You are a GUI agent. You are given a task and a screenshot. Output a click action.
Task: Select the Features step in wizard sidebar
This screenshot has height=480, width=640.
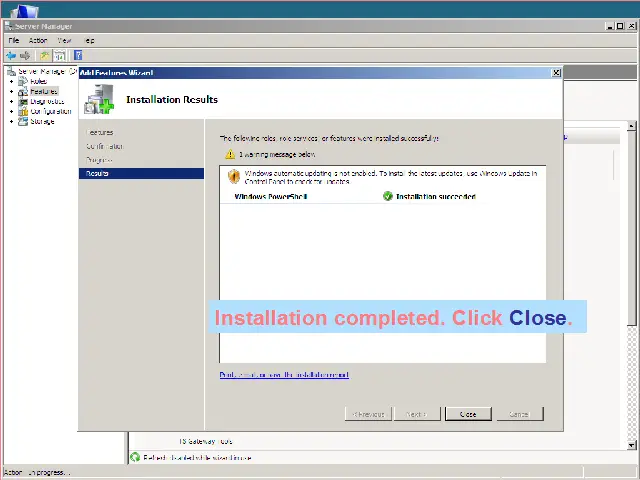[x=100, y=132]
